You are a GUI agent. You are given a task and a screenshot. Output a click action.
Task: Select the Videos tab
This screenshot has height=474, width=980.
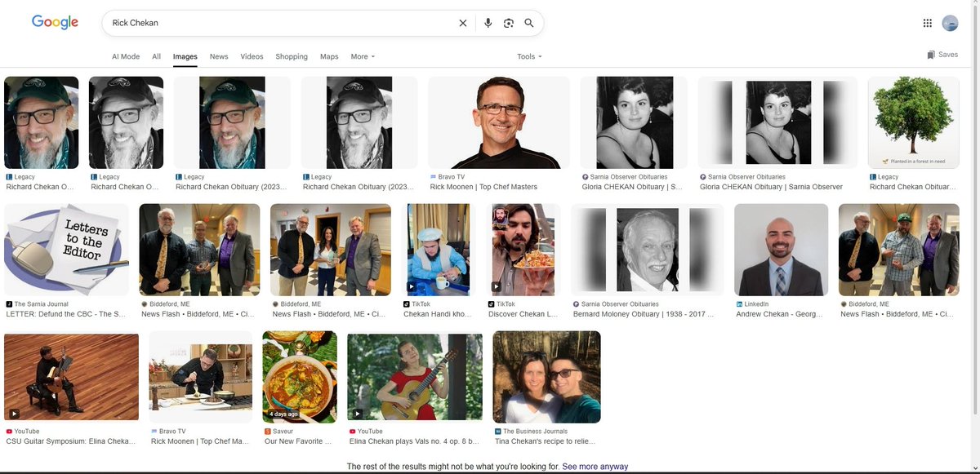[252, 56]
